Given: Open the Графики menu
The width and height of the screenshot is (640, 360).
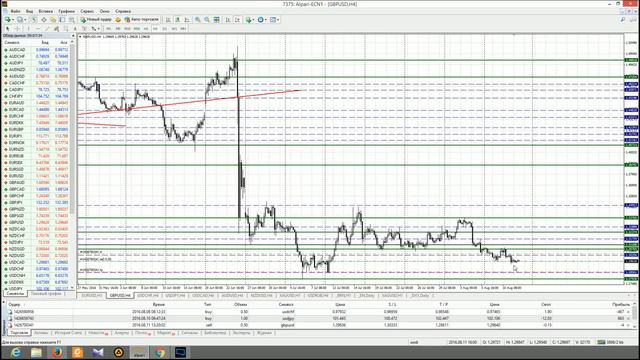Looking at the screenshot, I should [x=66, y=11].
